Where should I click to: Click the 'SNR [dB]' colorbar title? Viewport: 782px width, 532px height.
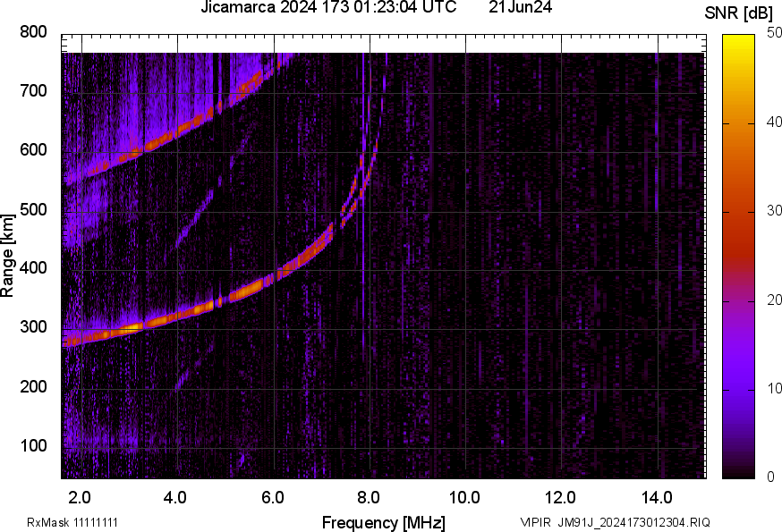tap(739, 13)
